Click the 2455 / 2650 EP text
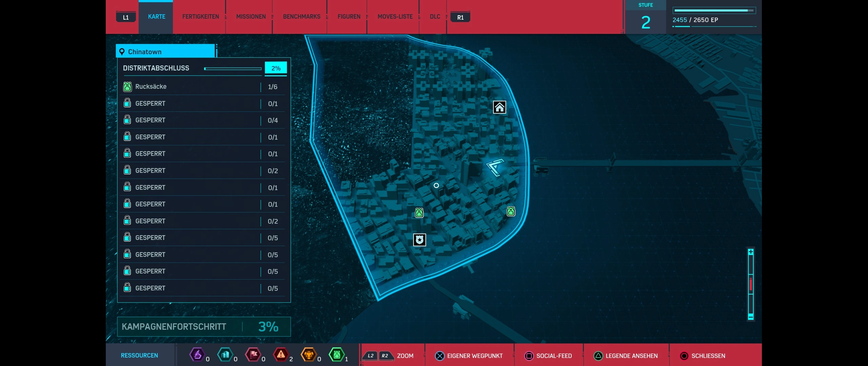This screenshot has width=868, height=366. [695, 20]
